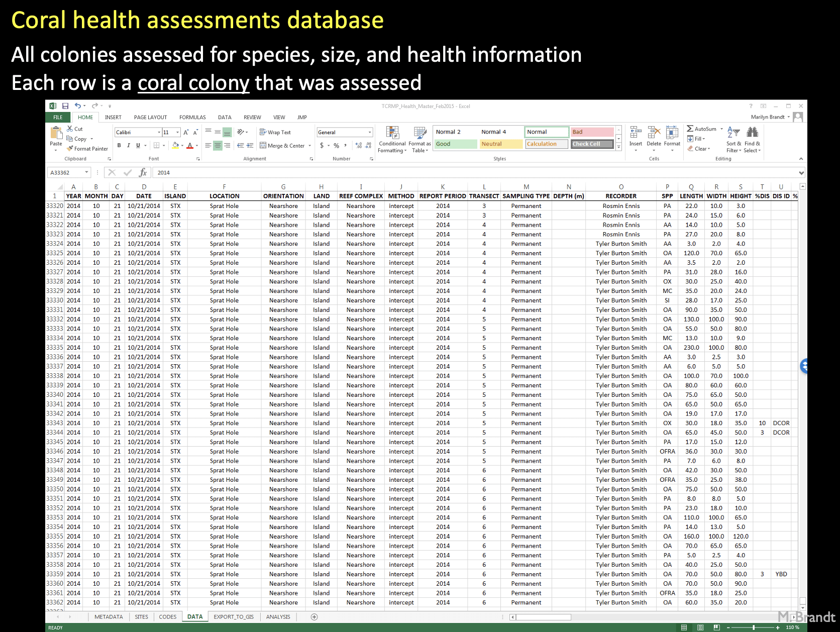Apply percent style formatting
The width and height of the screenshot is (840, 632).
337,146
